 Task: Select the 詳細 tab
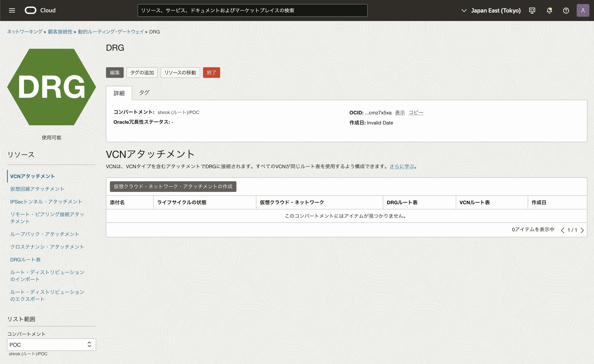pos(119,93)
